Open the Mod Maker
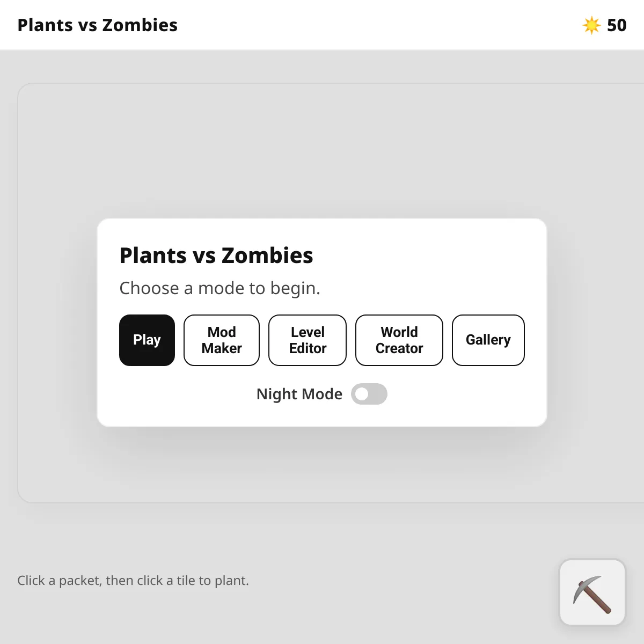 tap(221, 340)
